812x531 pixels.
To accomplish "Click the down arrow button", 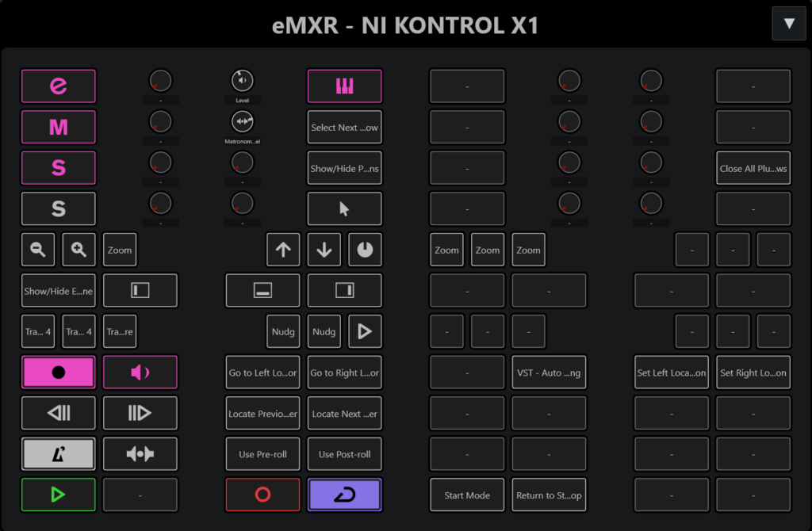I will coord(324,250).
